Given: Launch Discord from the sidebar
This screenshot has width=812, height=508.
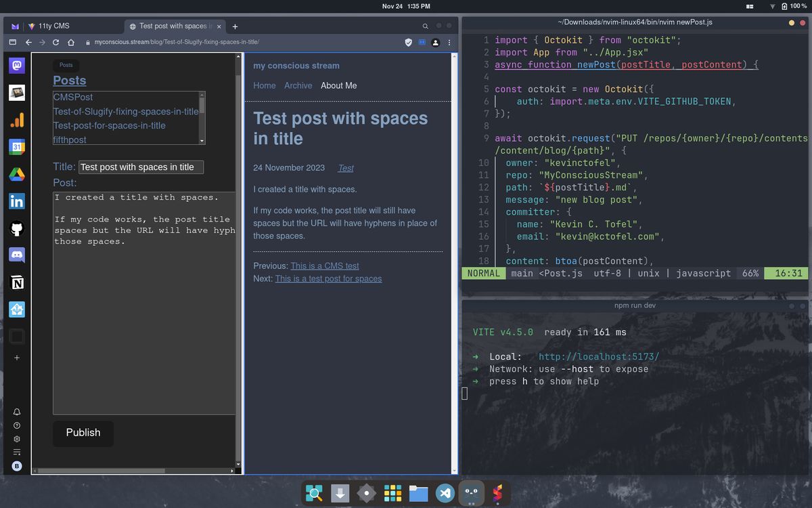Looking at the screenshot, I should click(x=17, y=255).
